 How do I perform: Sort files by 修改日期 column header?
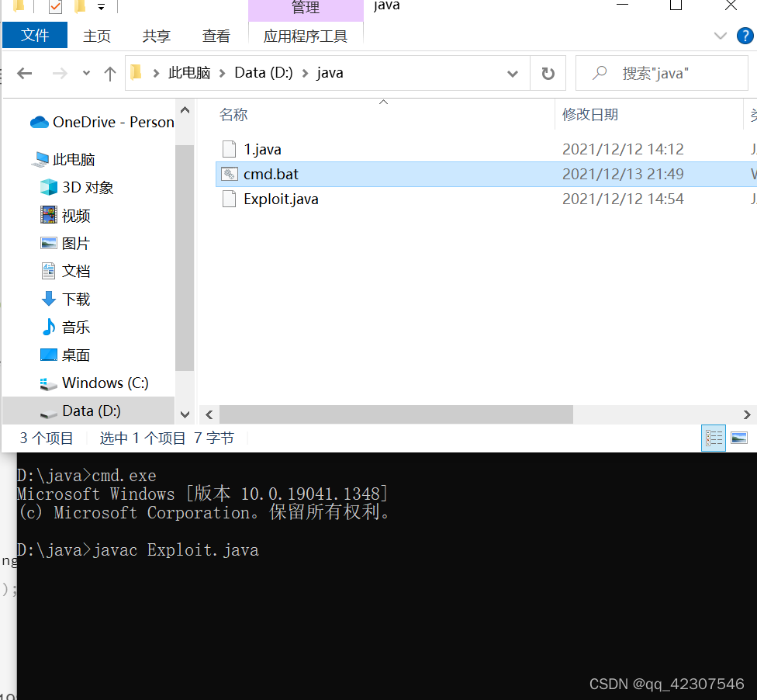pos(590,115)
